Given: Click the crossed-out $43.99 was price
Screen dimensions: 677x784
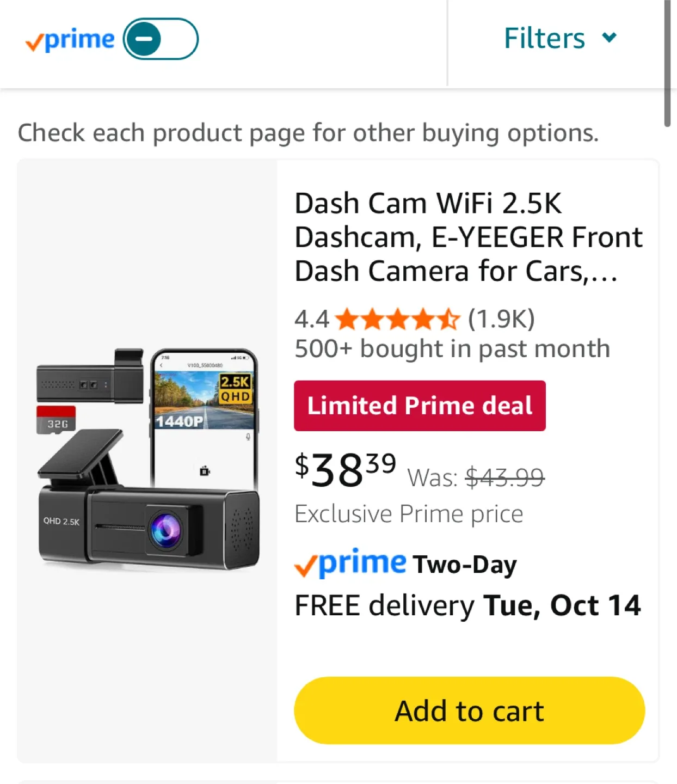Looking at the screenshot, I should tap(504, 478).
